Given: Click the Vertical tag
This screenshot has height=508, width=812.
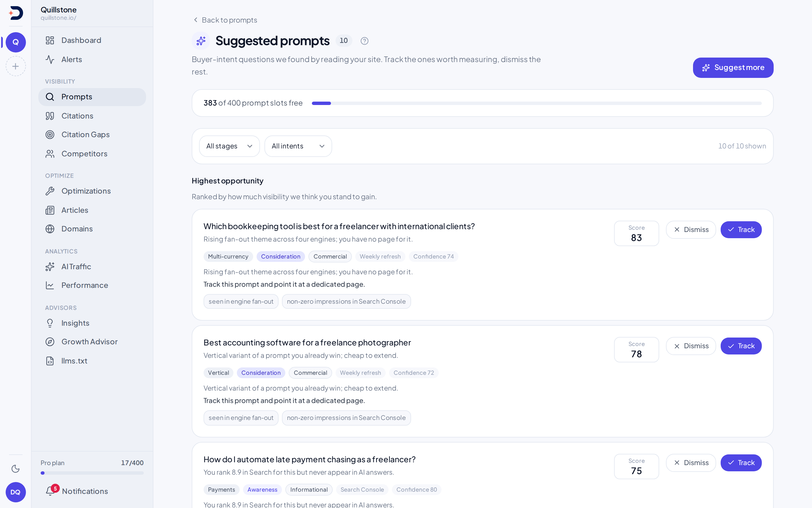Looking at the screenshot, I should (219, 373).
